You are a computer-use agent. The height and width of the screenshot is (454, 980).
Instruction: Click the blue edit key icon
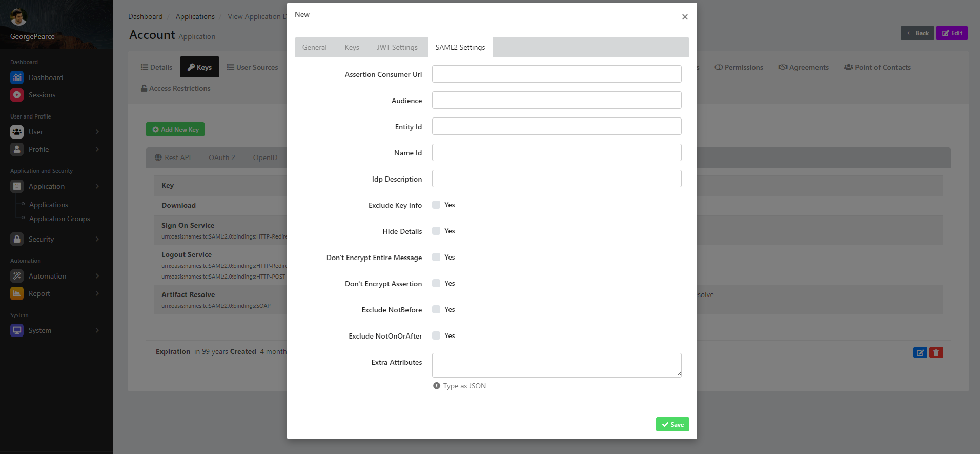click(920, 352)
